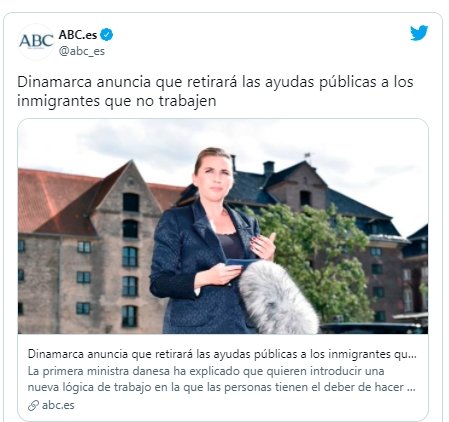This screenshot has width=449, height=422.
Task: Click the Twitter bird logo
Action: 419,33
